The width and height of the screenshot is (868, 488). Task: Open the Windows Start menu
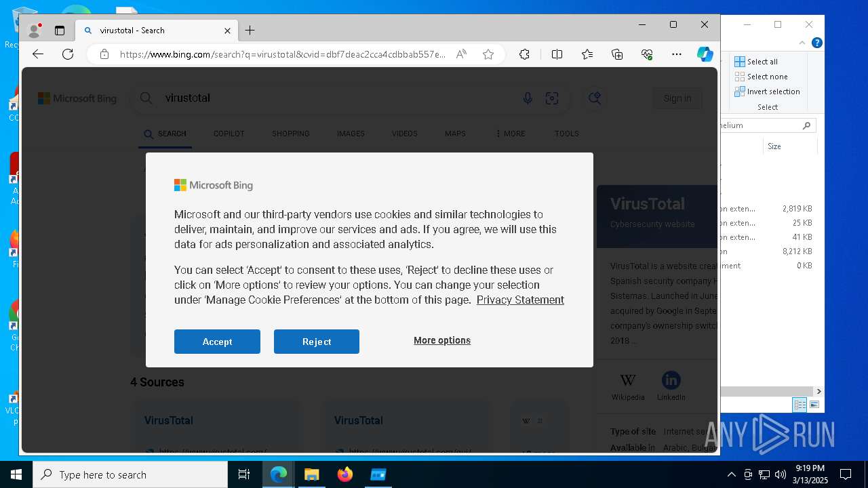(16, 474)
